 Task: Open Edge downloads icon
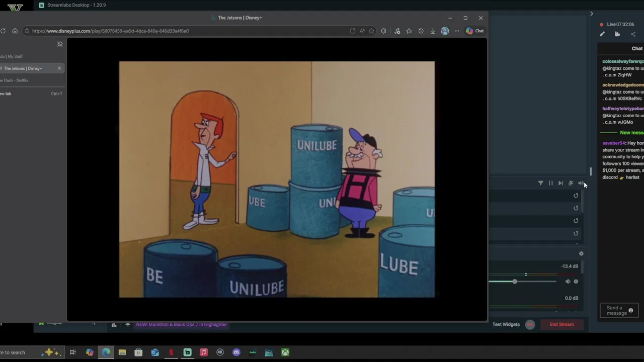(x=433, y=31)
